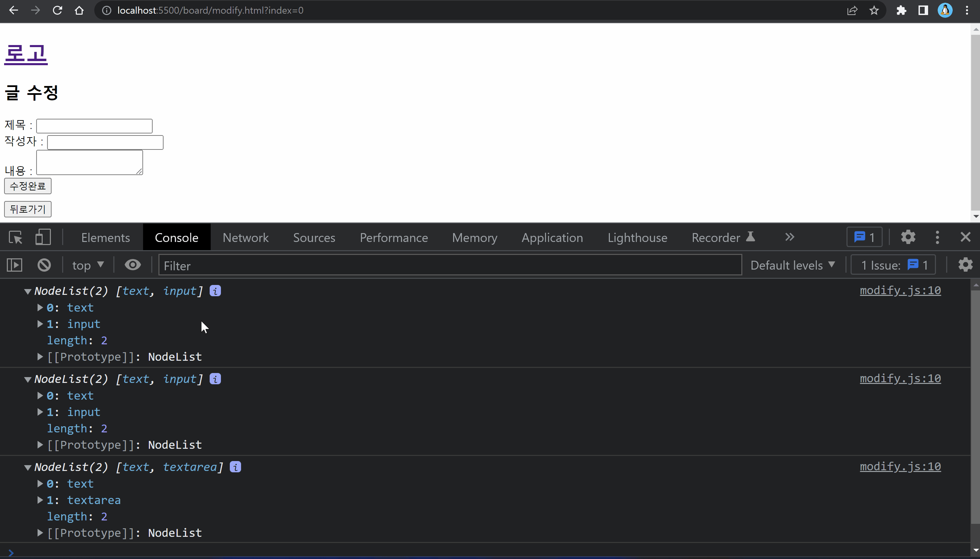Switch to the Network tab

point(246,237)
